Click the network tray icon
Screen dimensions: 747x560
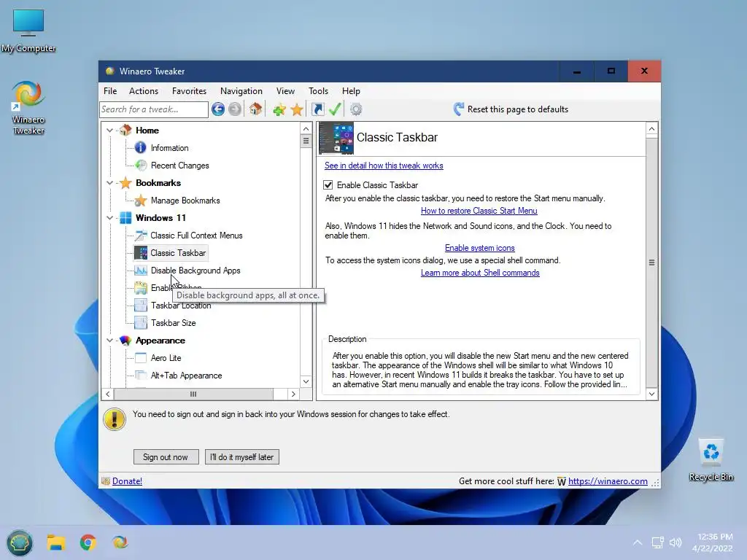tap(658, 542)
